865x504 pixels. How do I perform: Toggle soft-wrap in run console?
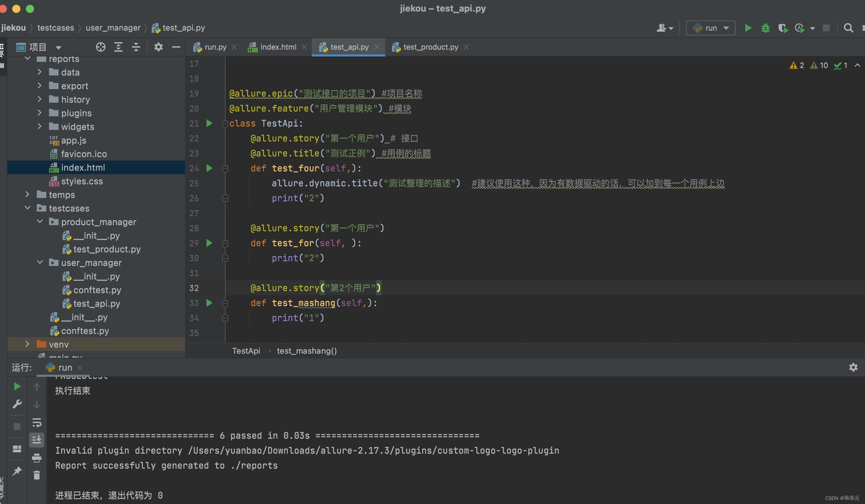point(37,423)
